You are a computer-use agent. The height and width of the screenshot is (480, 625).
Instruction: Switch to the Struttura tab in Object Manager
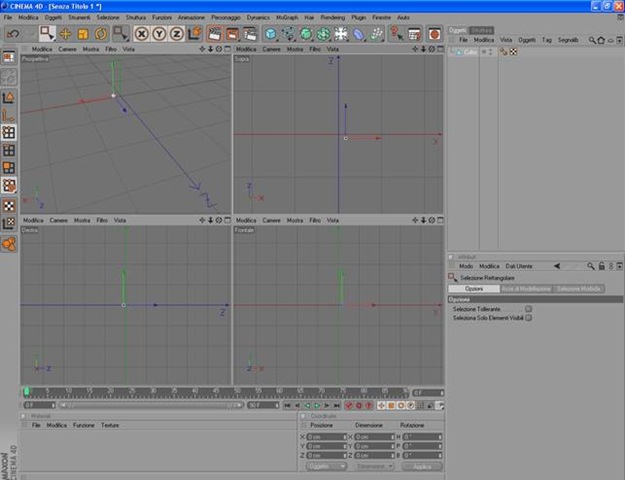[x=482, y=30]
